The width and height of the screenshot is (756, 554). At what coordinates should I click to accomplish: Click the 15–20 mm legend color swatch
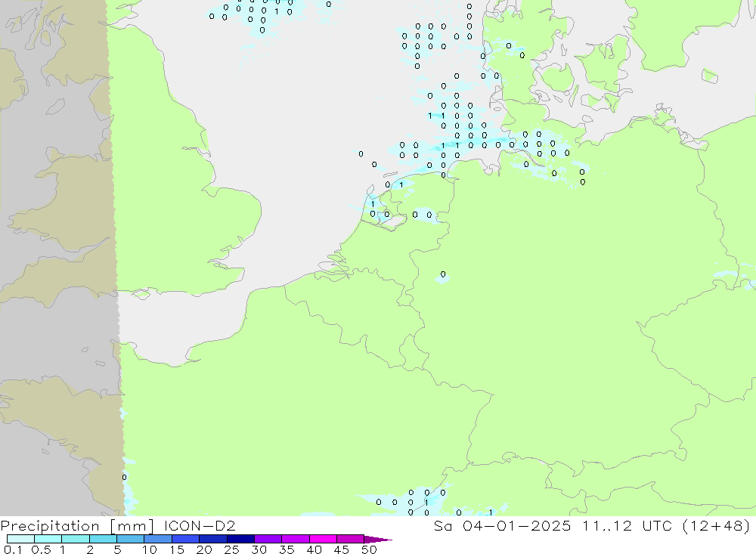click(185, 539)
